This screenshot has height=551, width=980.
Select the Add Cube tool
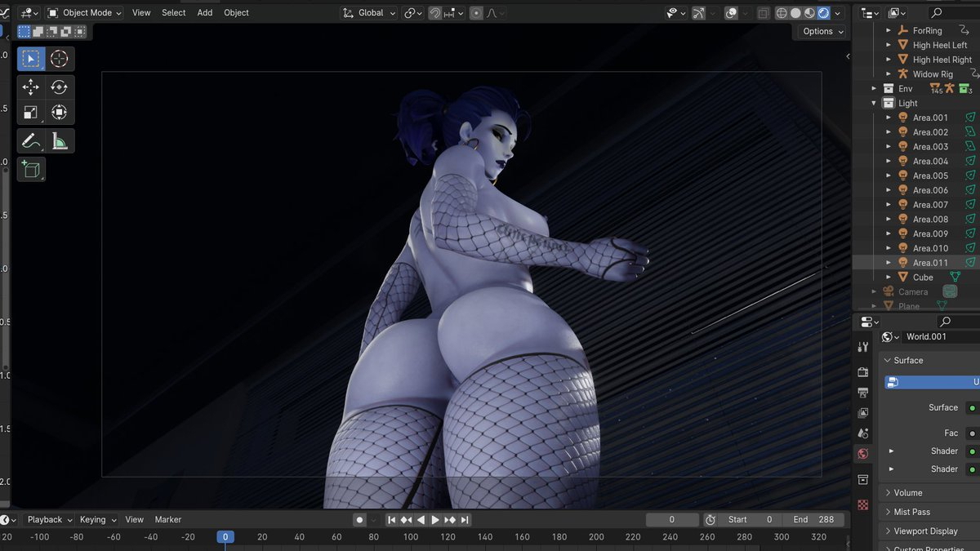coord(31,170)
